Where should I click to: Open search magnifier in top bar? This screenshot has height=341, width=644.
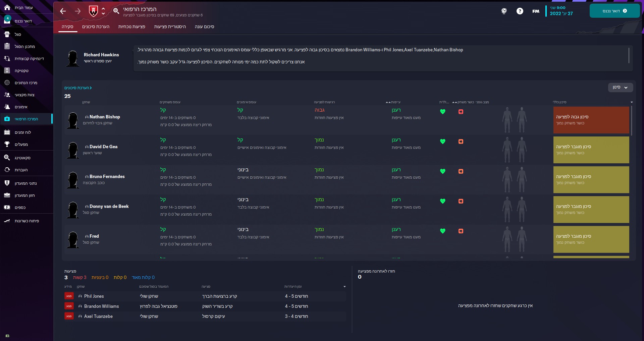point(116,11)
